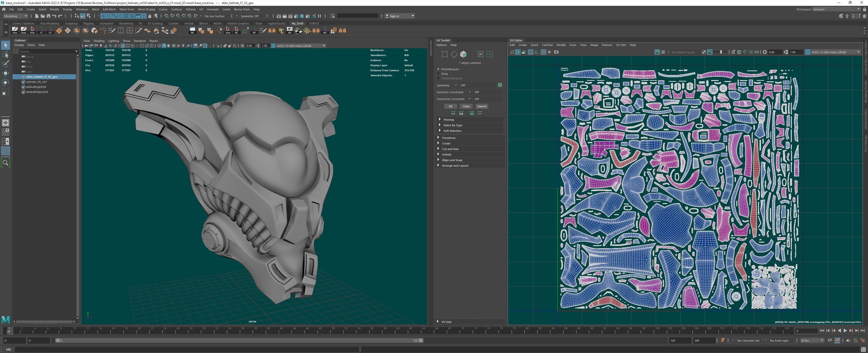This screenshot has width=868, height=353.
Task: Switch UV Toolkit to UV shell selection
Action: tap(490, 54)
